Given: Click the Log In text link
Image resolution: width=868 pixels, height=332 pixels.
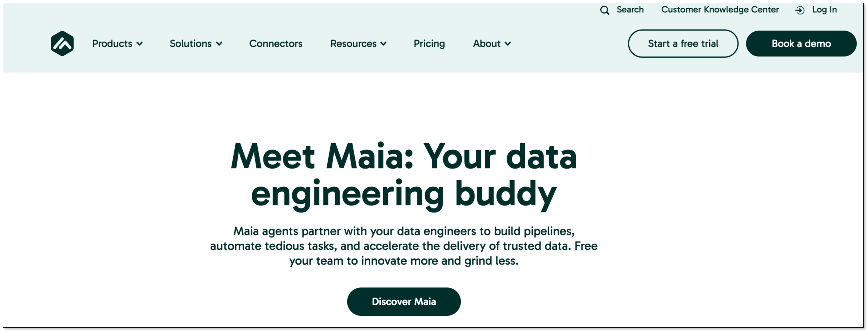Looking at the screenshot, I should [x=824, y=10].
